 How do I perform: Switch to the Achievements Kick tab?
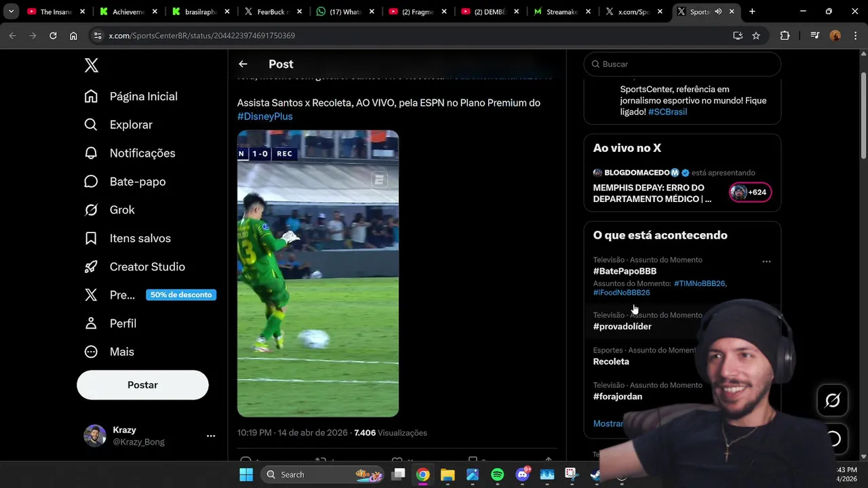pos(127,12)
